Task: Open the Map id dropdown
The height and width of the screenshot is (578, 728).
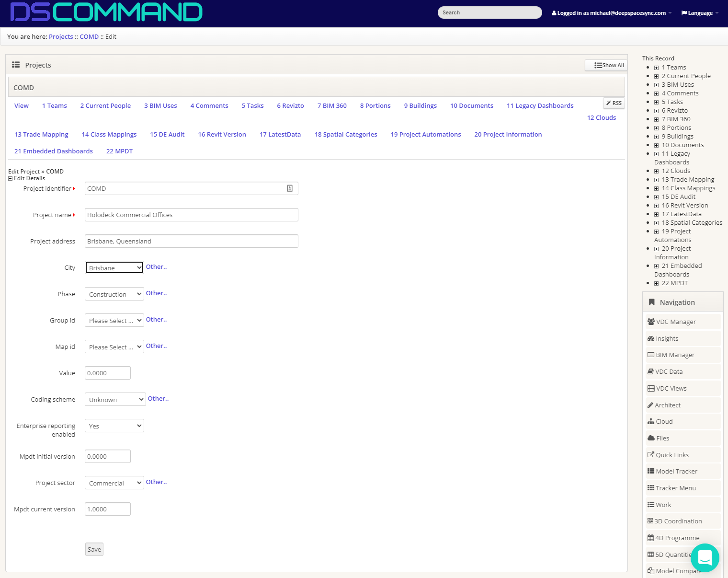Action: [x=114, y=347]
